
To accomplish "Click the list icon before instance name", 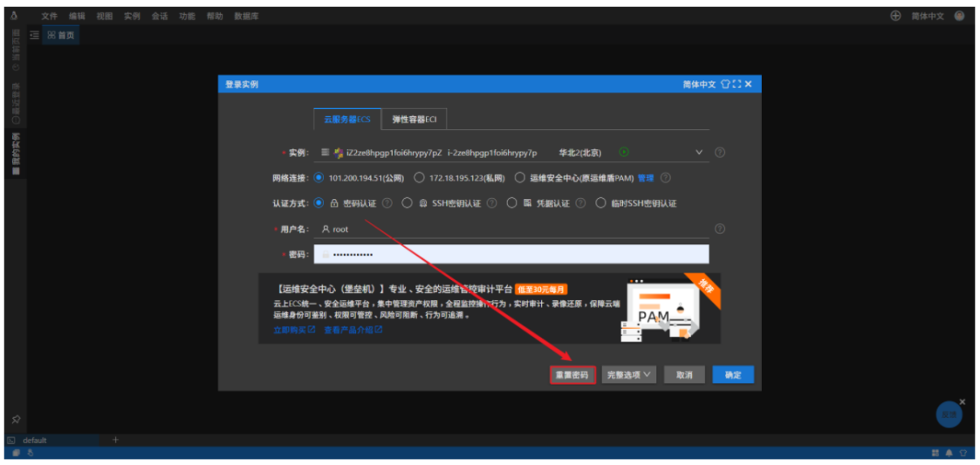I will pyautogui.click(x=325, y=152).
